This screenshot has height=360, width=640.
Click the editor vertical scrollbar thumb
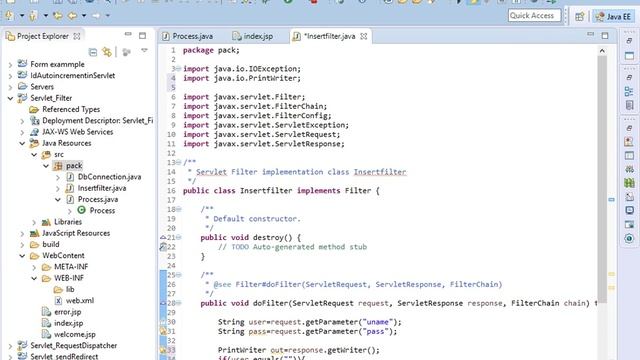click(602, 180)
